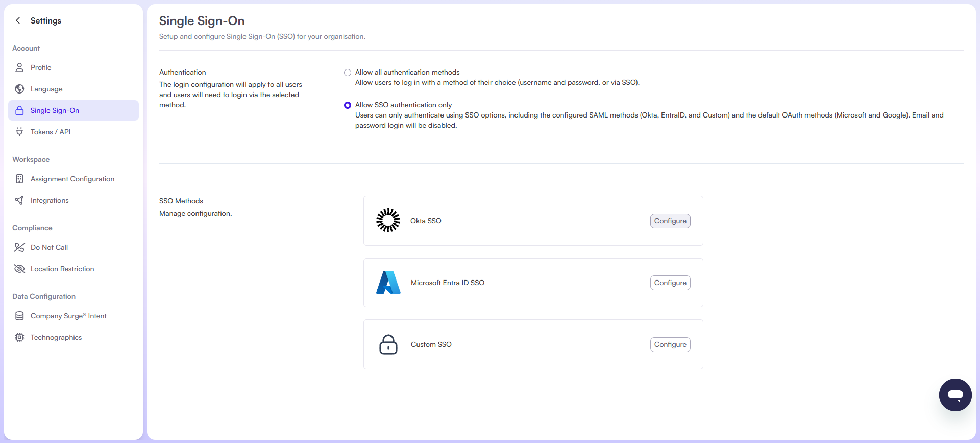Open Company Surge Intent settings
The image size is (980, 443).
click(x=68, y=316)
